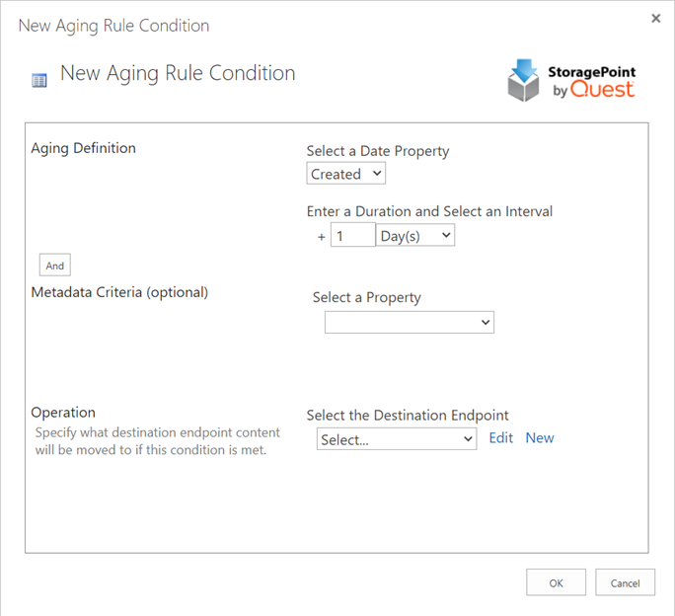Click the New endpoint link
The image size is (675, 616).
540,437
